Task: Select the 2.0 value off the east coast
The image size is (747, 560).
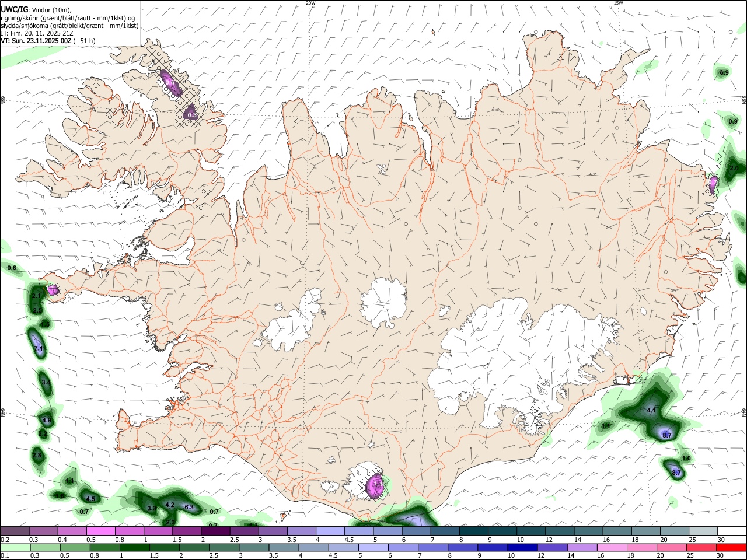Action: [x=734, y=168]
